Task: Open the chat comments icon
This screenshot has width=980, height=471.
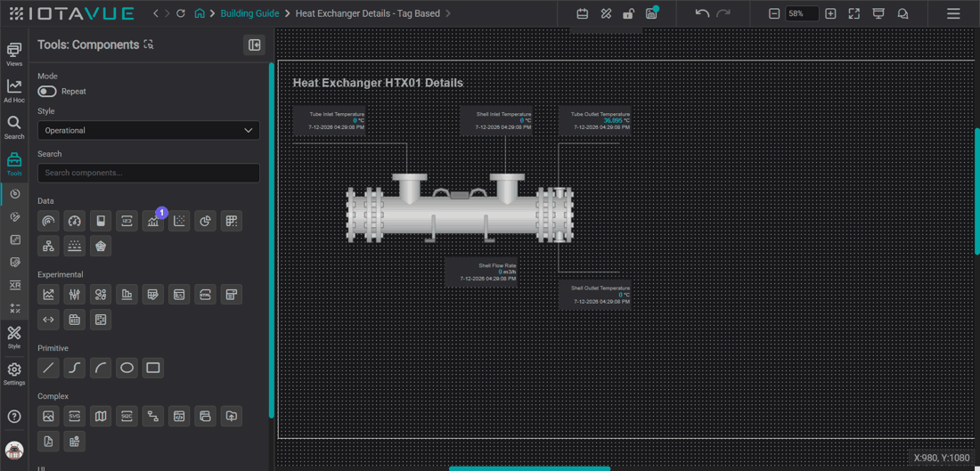Action: coord(902,13)
